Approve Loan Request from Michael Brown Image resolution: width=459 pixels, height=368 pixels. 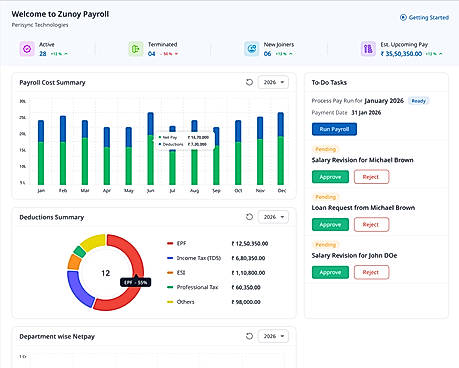(x=330, y=224)
